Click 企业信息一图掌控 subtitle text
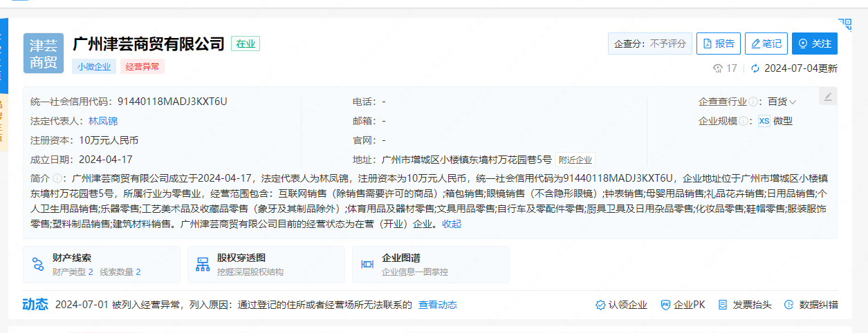The width and height of the screenshot is (868, 333). 415,272
